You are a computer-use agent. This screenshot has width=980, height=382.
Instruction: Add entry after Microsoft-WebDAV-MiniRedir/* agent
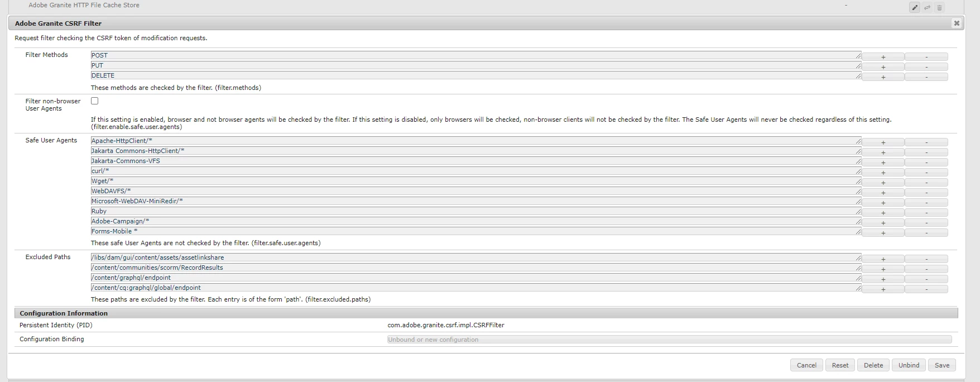tap(883, 203)
